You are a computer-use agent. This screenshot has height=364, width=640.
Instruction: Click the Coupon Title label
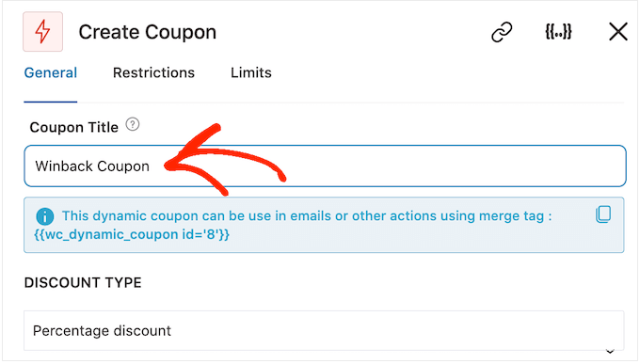(73, 127)
